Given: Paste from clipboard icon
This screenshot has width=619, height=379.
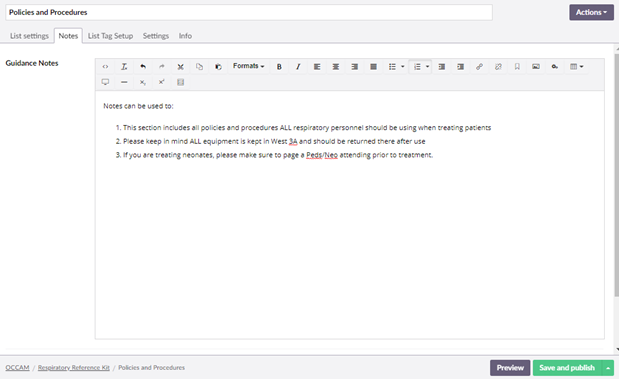Looking at the screenshot, I should pos(218,67).
